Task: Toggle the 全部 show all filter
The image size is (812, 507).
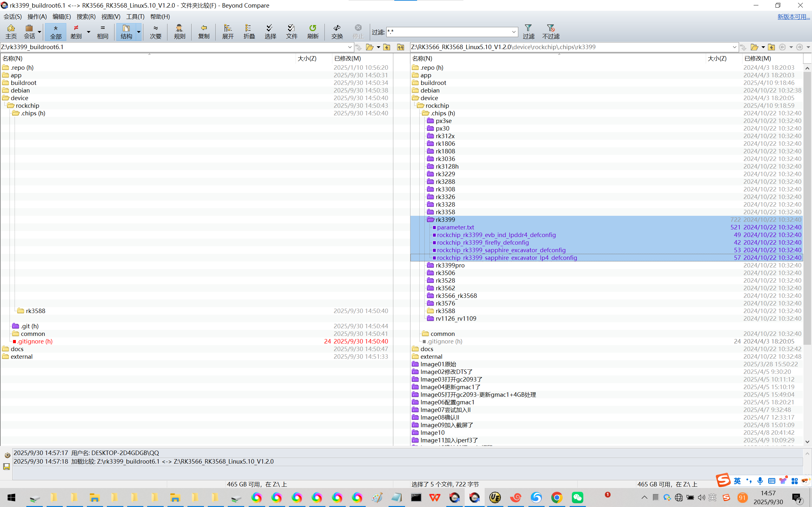Action: 56,31
